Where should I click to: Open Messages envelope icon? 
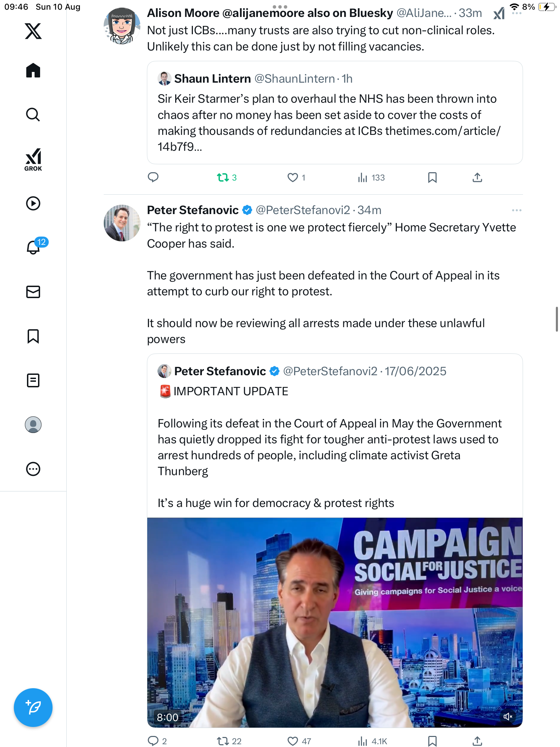click(33, 292)
